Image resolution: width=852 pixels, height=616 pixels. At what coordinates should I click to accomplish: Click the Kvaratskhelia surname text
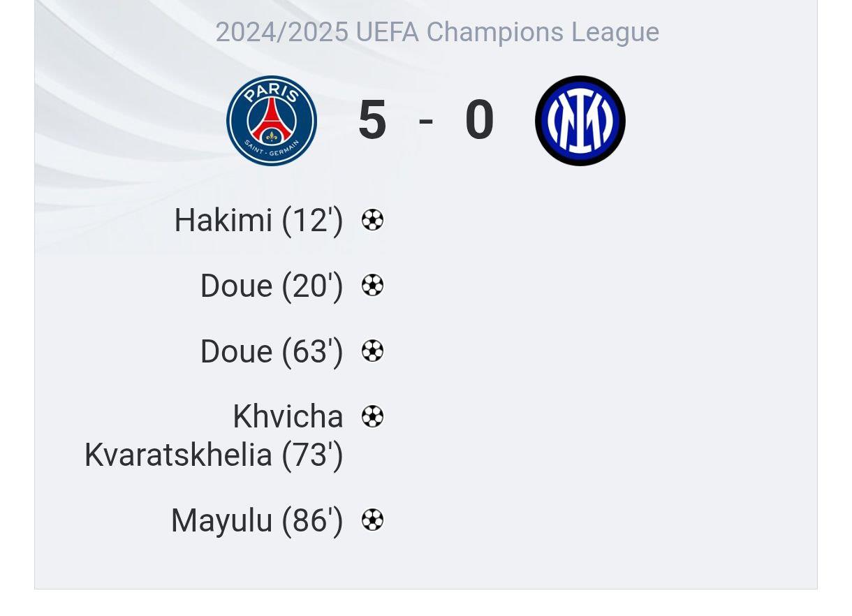point(178,455)
